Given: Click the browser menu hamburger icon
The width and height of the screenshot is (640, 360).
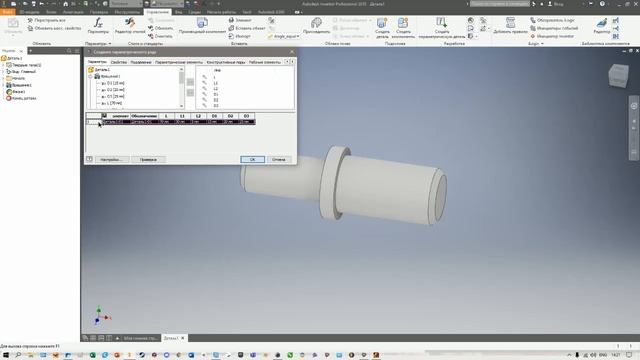Looking at the screenshot, I should coord(76,51).
